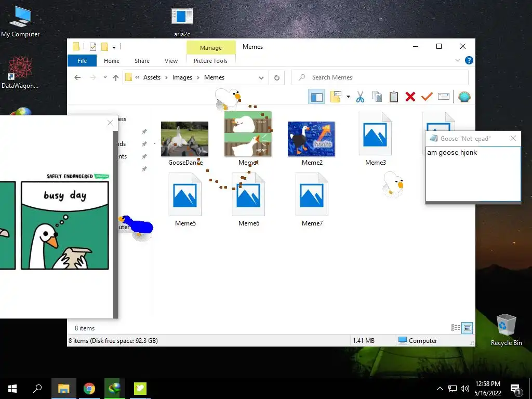Click Internet Download Manager taskbar icon
The image size is (532, 399).
(115, 389)
